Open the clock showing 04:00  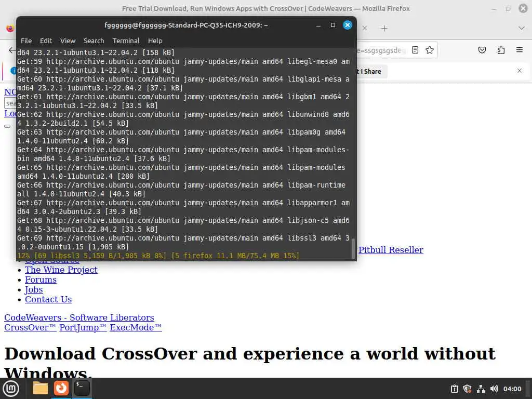click(x=512, y=389)
